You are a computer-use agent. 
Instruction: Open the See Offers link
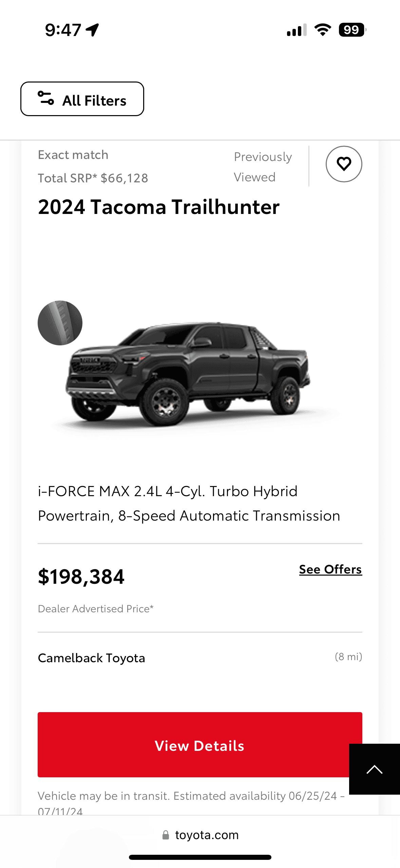330,569
